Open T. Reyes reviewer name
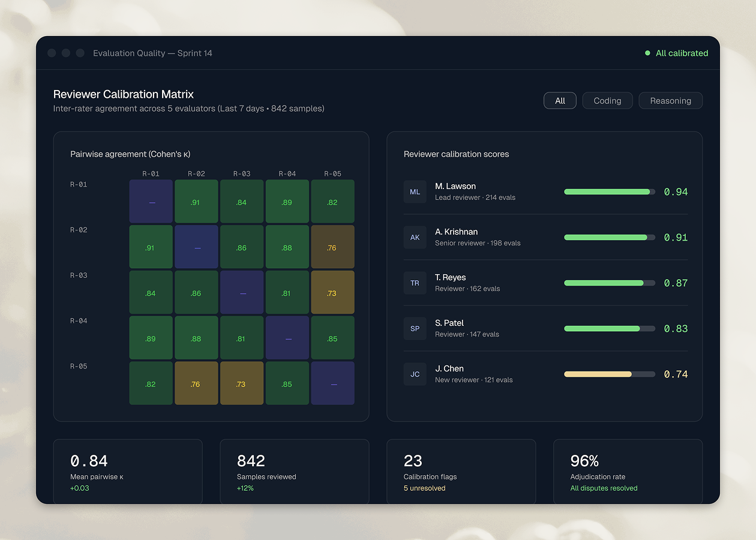 point(451,277)
